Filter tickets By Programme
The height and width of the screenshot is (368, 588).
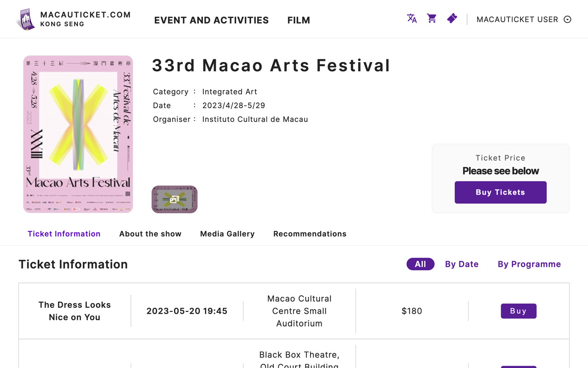[529, 264]
